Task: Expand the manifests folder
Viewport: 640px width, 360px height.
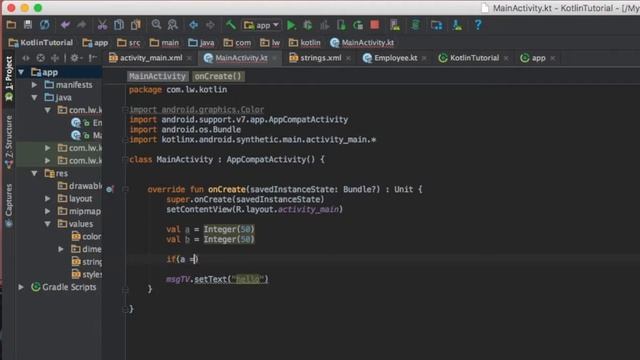Action: pyautogui.click(x=35, y=85)
